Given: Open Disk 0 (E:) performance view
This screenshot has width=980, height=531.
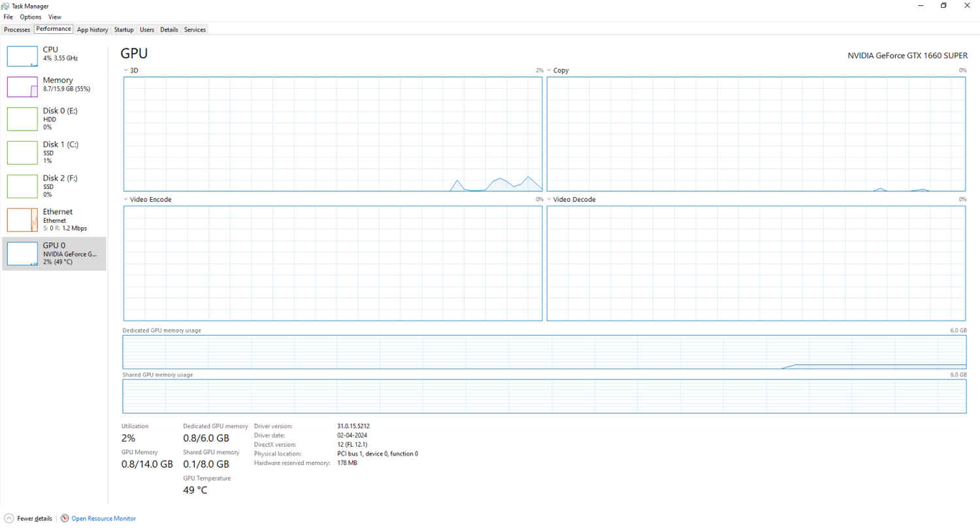Looking at the screenshot, I should coord(22,119).
